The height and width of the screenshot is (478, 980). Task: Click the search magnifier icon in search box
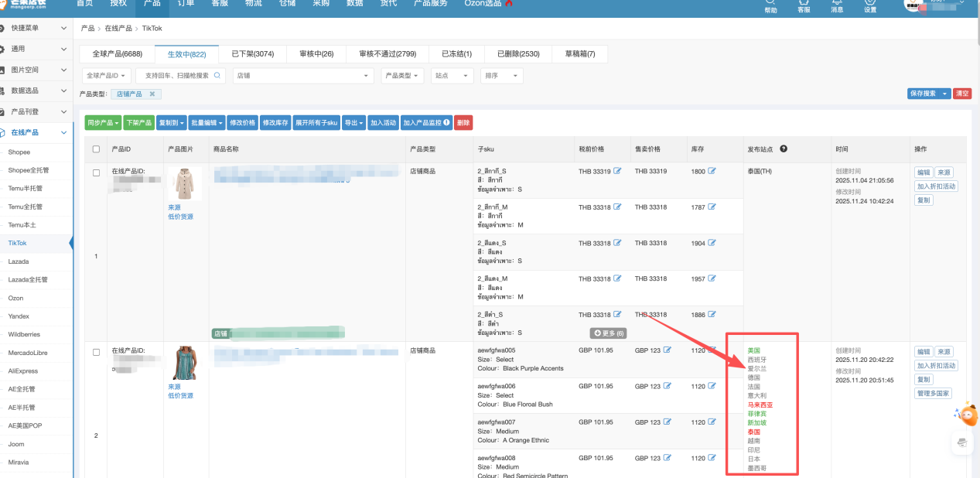pos(217,76)
